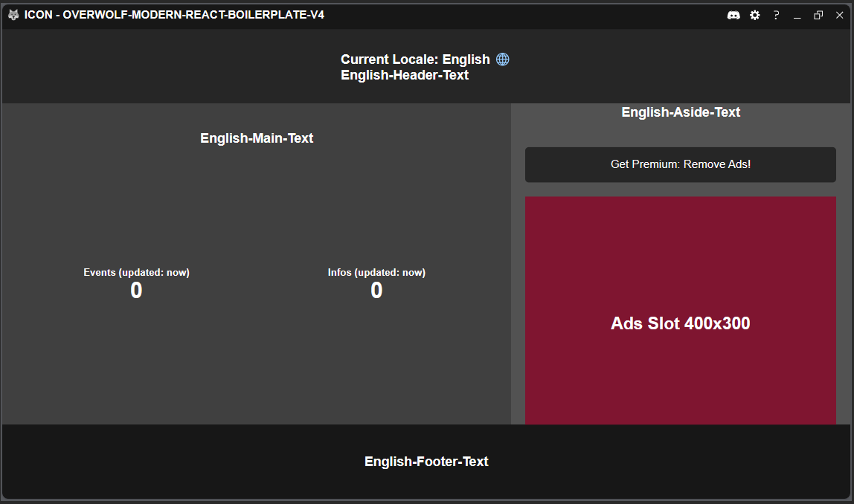Open the Discord link icon

pyautogui.click(x=733, y=16)
